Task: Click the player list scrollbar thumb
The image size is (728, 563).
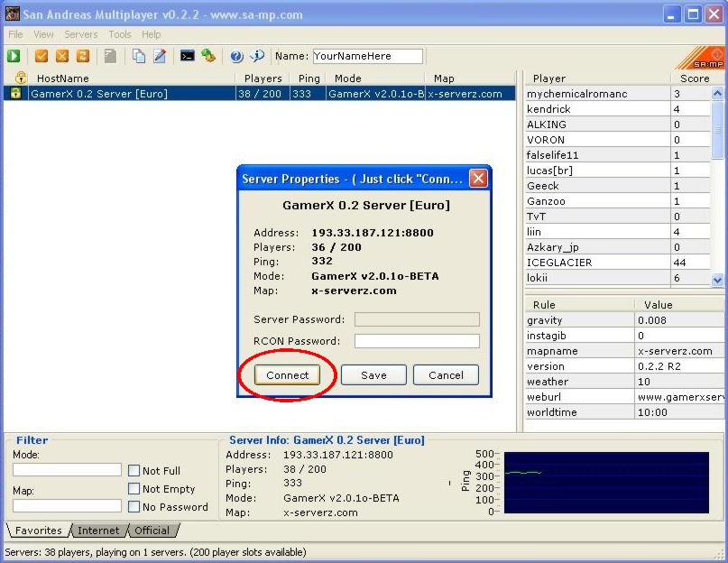Action: tap(717, 129)
